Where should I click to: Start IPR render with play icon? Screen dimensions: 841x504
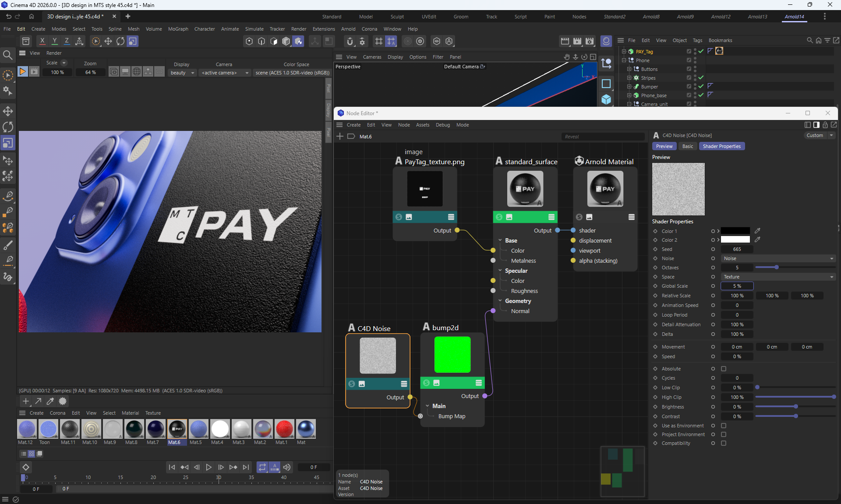23,72
